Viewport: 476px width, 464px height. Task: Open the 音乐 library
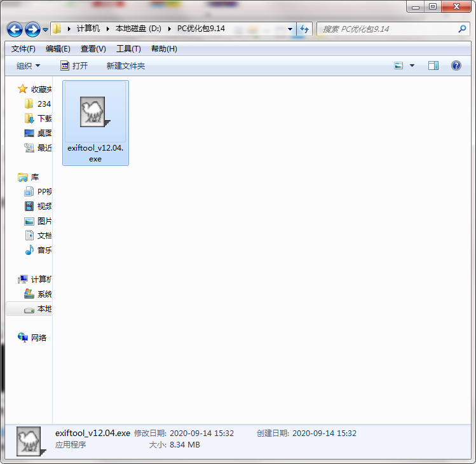coord(37,250)
